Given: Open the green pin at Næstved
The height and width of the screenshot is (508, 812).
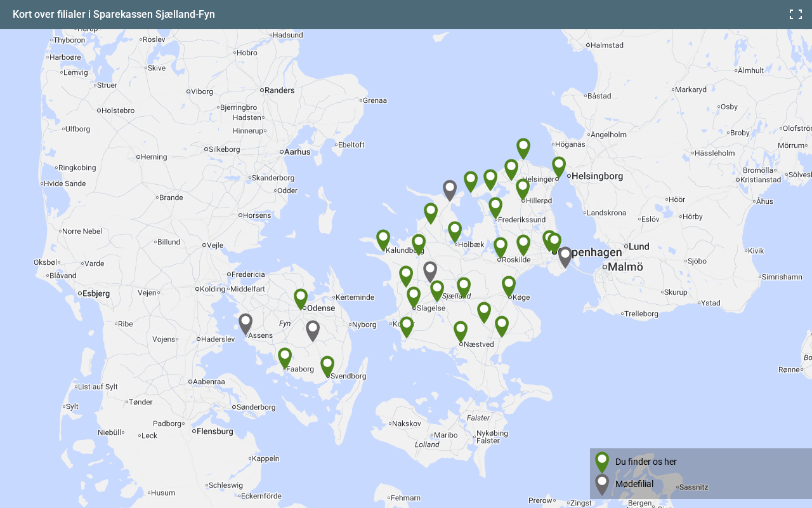Looking at the screenshot, I should click(x=461, y=330).
